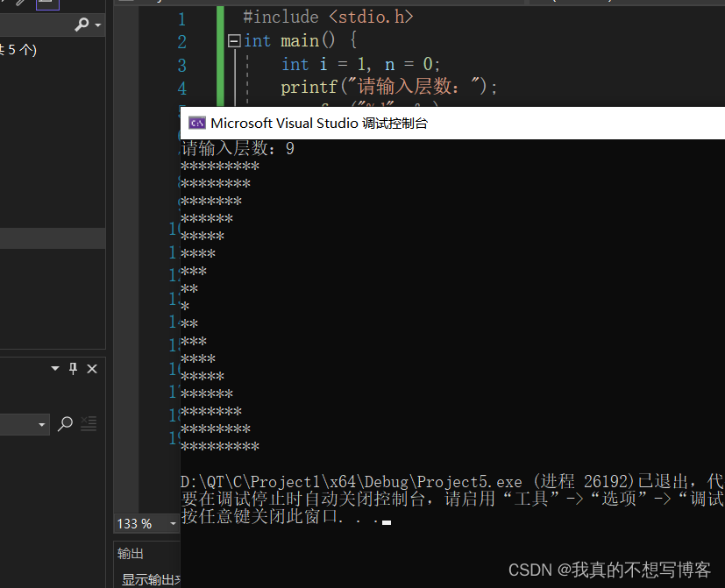725x588 pixels.
Task: Click the 显示输出来源 label in output panel
Action: (x=151, y=579)
